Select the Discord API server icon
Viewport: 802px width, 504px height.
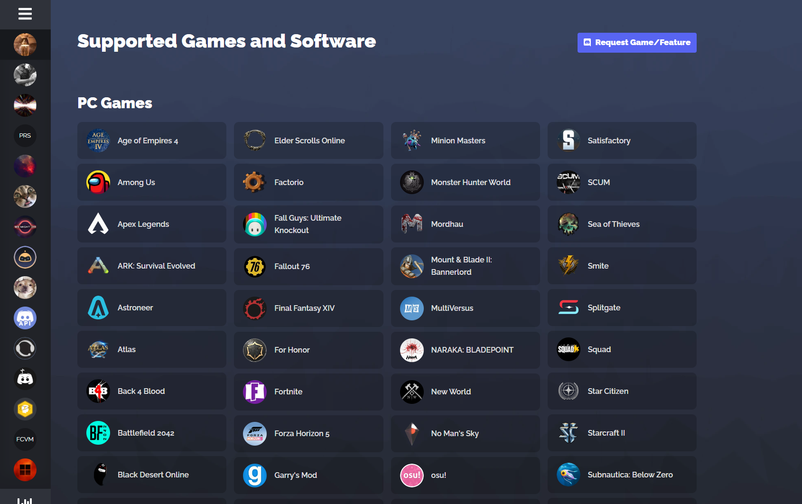point(25,318)
